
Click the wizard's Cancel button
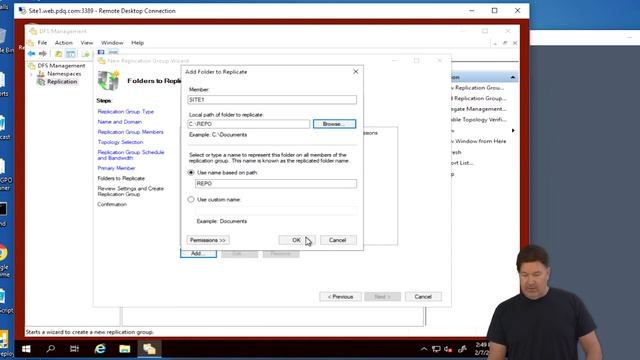pyautogui.click(x=423, y=297)
